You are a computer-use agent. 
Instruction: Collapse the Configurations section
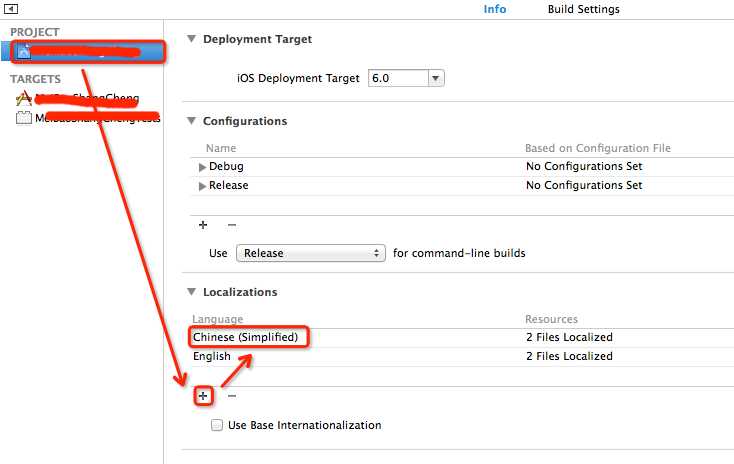tap(191, 121)
